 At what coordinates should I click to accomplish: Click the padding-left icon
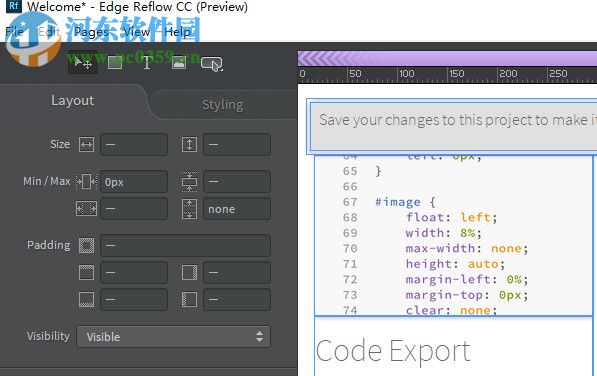(189, 300)
